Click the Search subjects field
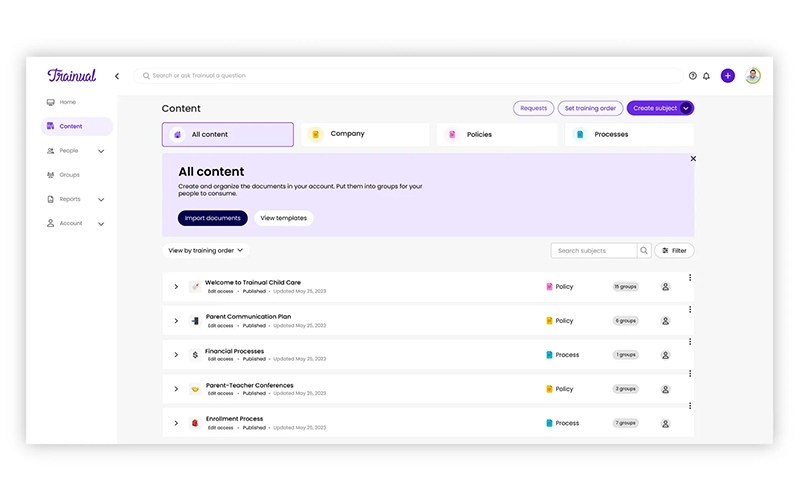Viewport: 800px width, 500px height. 594,251
